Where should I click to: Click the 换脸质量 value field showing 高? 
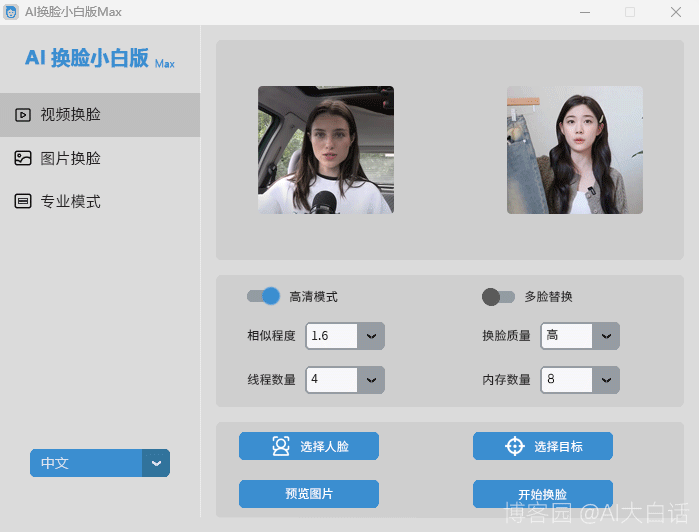(567, 336)
